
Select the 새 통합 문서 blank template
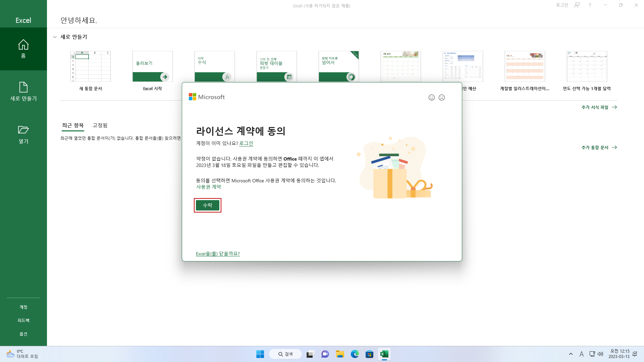(x=91, y=66)
